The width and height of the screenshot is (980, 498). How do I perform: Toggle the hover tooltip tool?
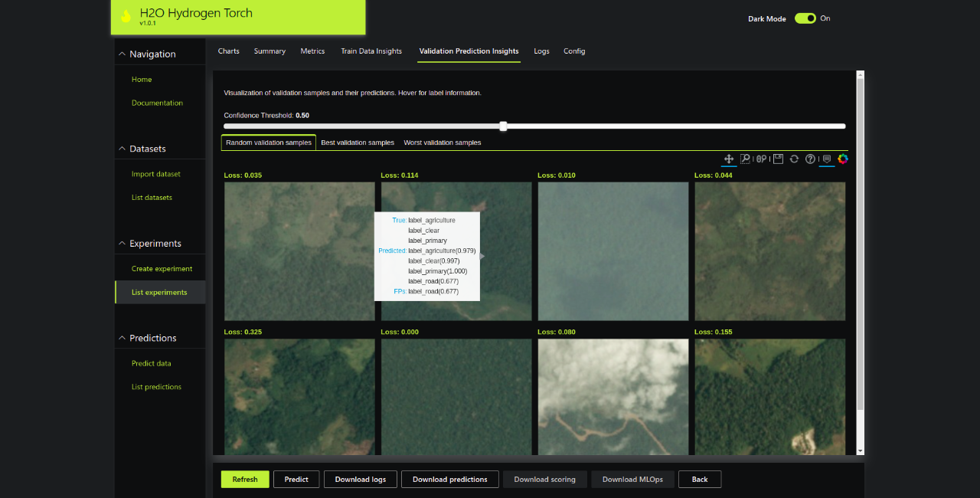click(x=827, y=159)
